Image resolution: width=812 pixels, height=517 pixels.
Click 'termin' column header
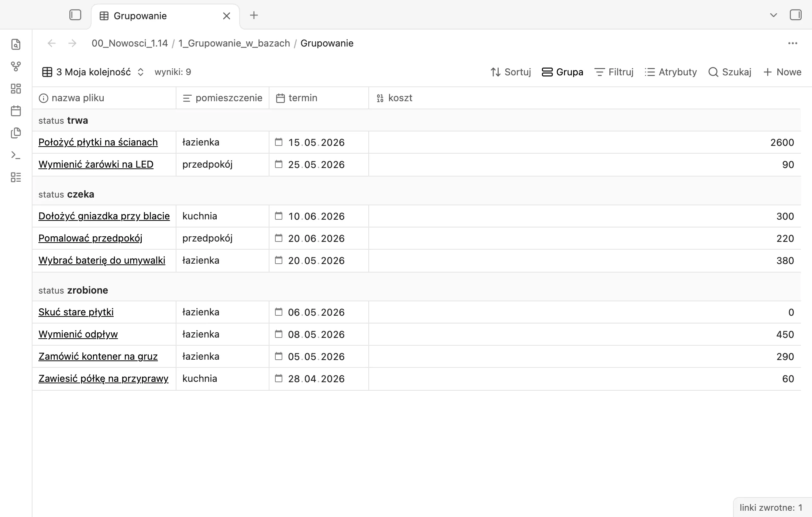pyautogui.click(x=319, y=98)
